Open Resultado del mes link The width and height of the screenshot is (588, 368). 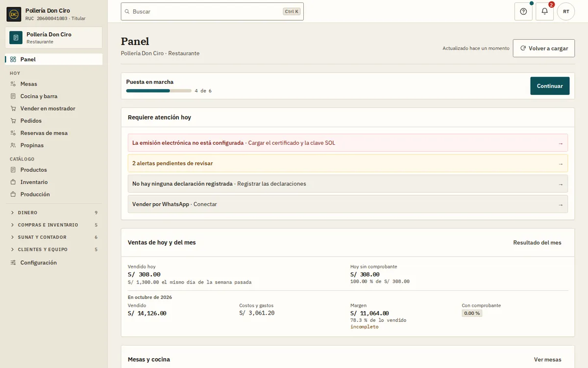click(537, 242)
